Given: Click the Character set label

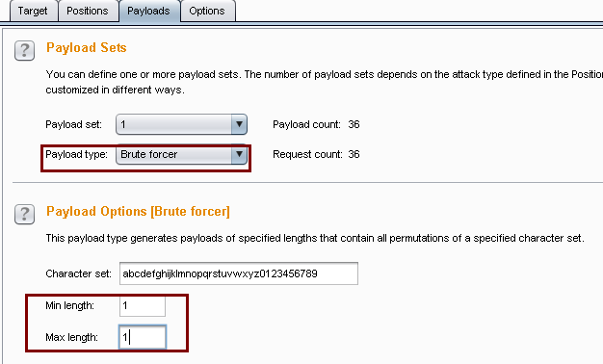Looking at the screenshot, I should coord(78,273).
